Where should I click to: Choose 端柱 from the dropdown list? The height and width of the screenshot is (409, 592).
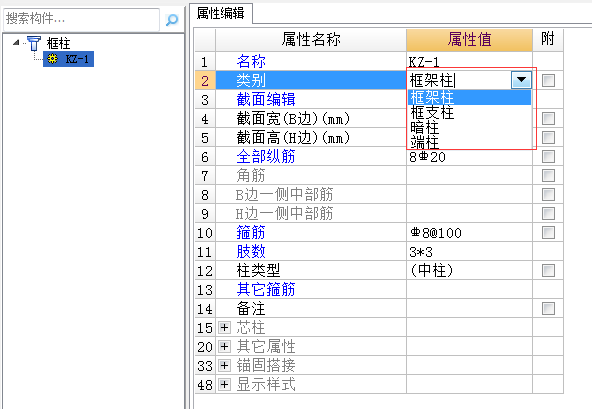pos(469,142)
